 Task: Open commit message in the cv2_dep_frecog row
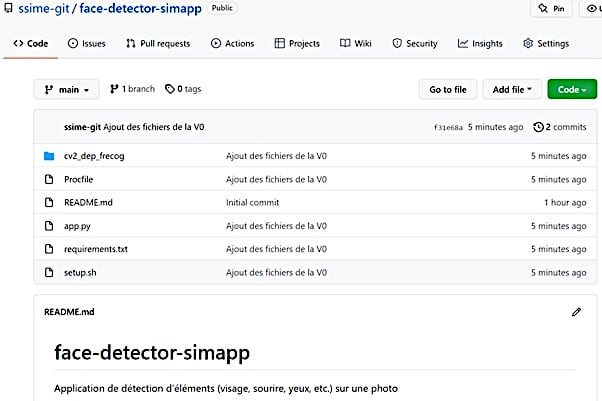pyautogui.click(x=276, y=156)
